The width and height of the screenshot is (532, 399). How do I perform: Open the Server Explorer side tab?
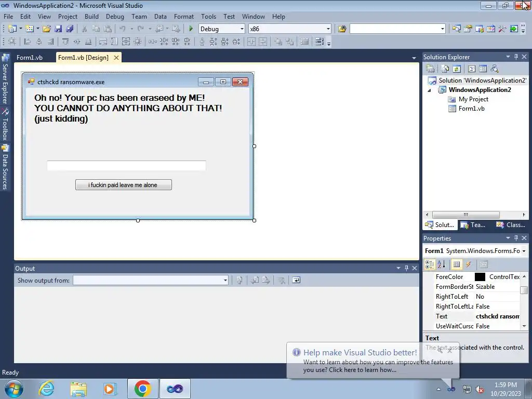click(5, 79)
